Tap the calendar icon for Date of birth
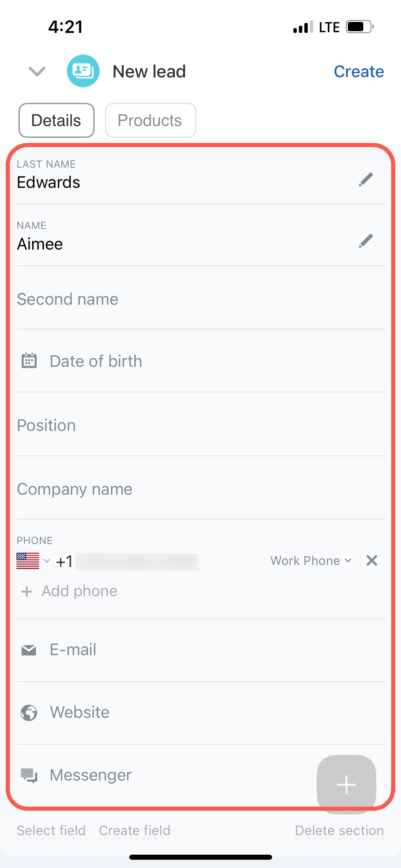The height and width of the screenshot is (868, 401). click(x=29, y=361)
